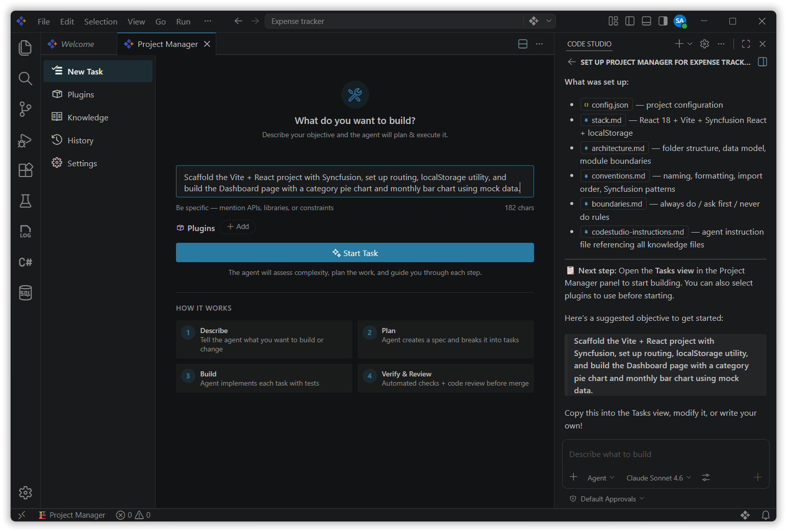Open the config.json file link
The image size is (787, 532).
click(606, 105)
